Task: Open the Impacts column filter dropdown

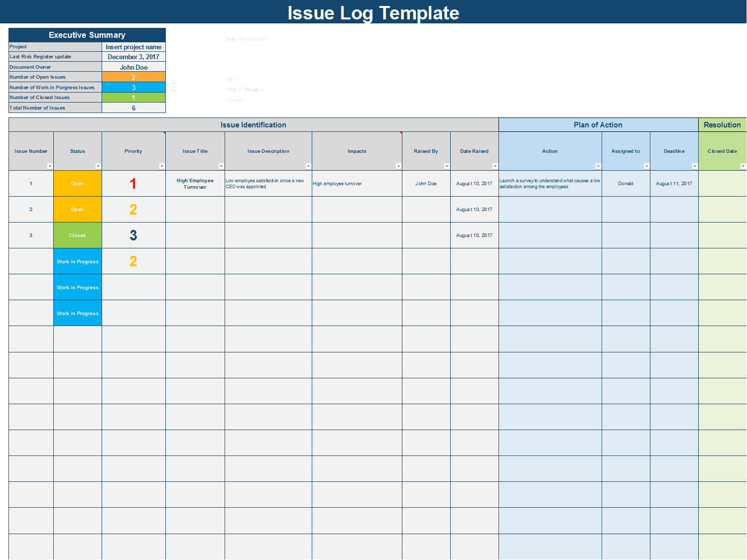Action: pos(398,166)
